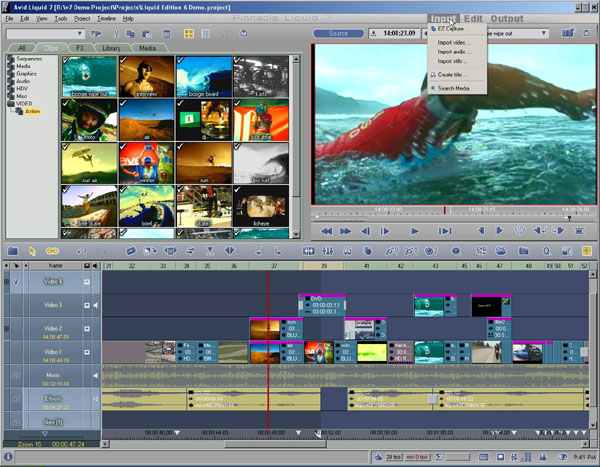Click the rewind button in the source viewer
This screenshot has height=467, width=600.
click(327, 231)
